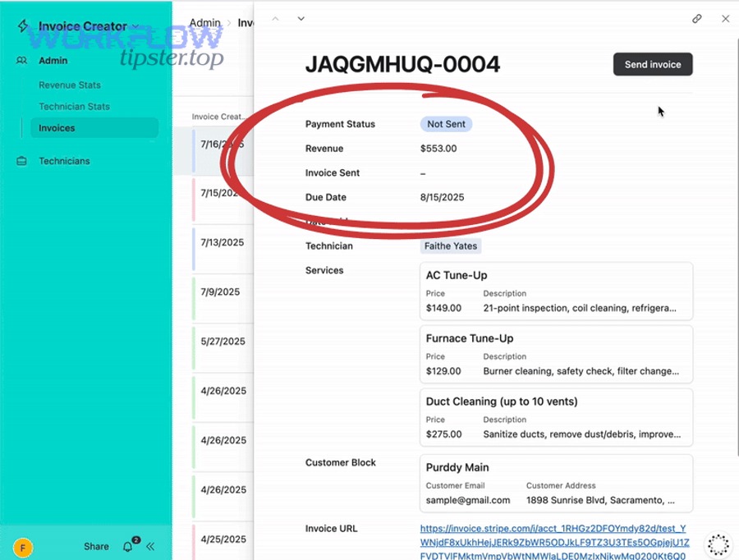This screenshot has width=739, height=560.
Task: Click the Technicians briefcase icon
Action: [x=20, y=161]
